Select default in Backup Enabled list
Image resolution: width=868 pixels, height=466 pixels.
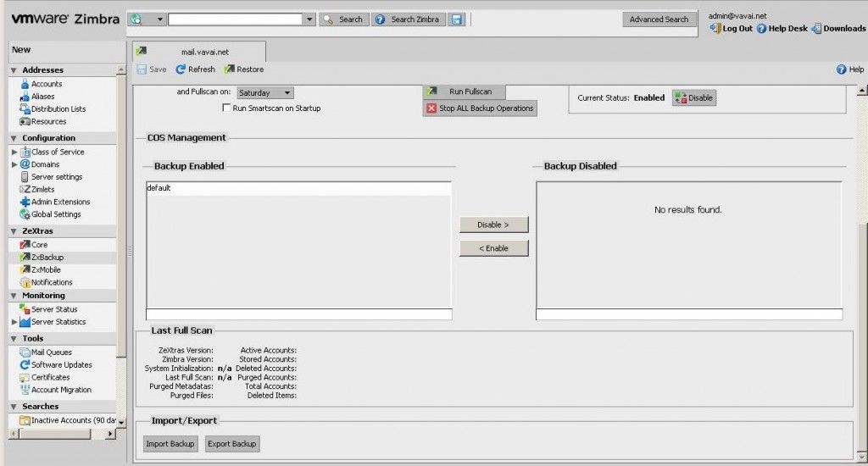pos(299,188)
